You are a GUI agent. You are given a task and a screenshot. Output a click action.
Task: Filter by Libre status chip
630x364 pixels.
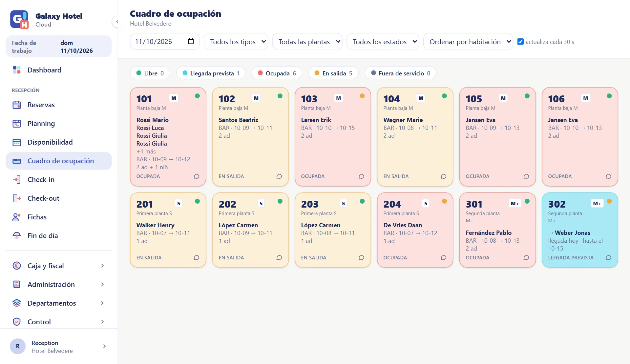point(150,73)
